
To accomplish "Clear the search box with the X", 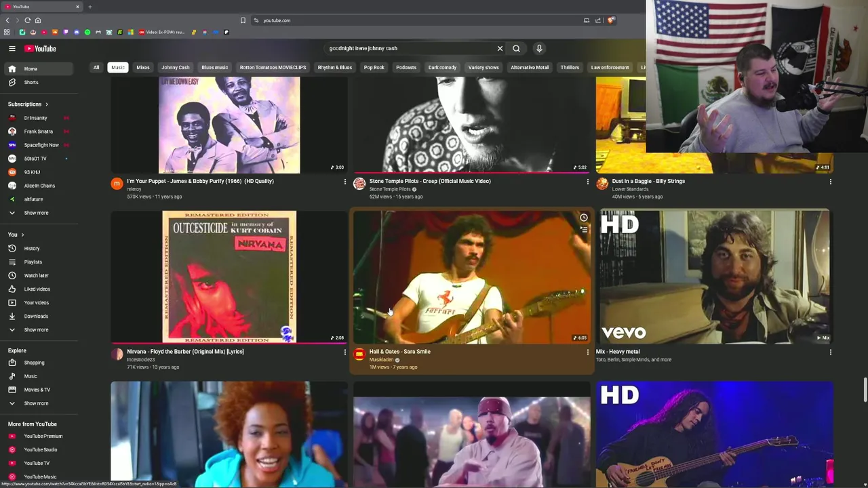I will 500,49.
